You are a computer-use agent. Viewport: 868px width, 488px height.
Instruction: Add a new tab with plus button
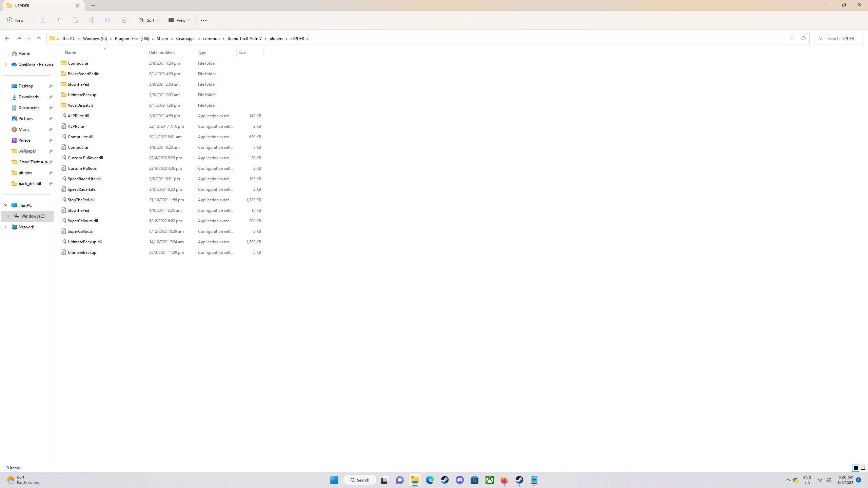(x=93, y=5)
